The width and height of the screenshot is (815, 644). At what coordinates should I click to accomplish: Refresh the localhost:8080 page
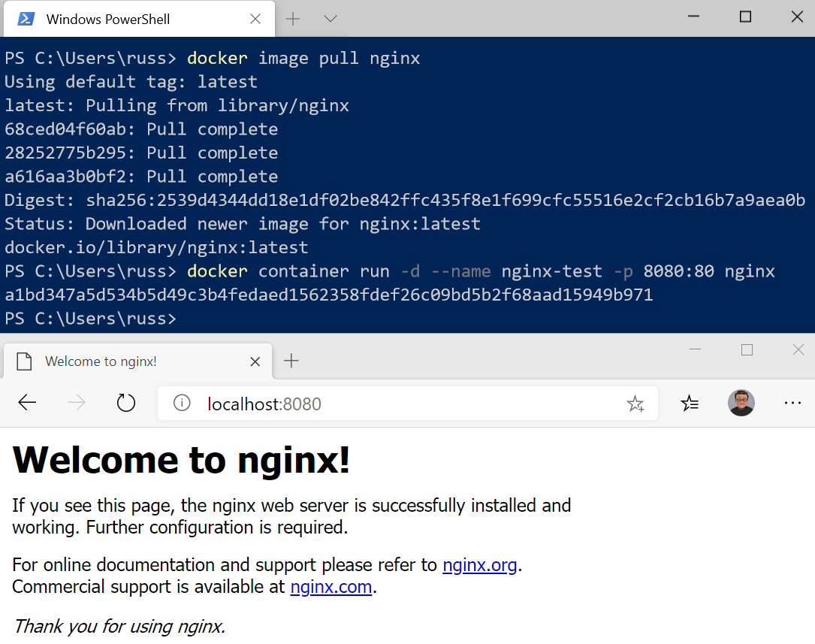click(x=125, y=402)
